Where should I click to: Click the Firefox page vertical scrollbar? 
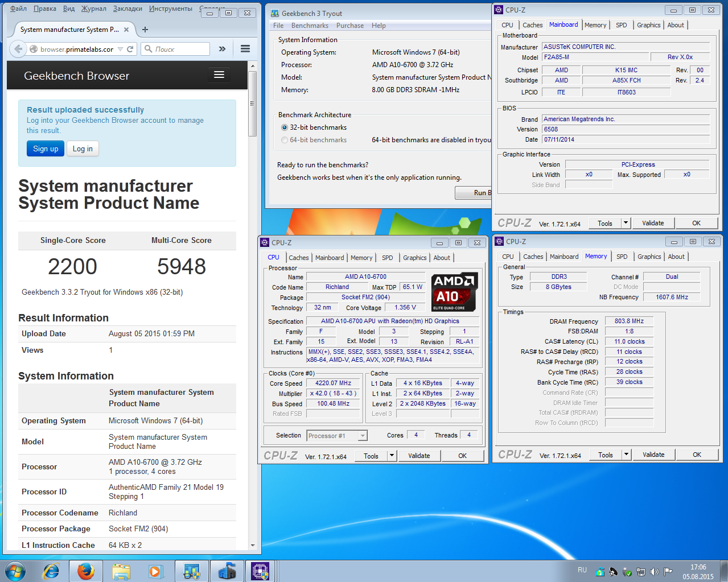coord(253,104)
